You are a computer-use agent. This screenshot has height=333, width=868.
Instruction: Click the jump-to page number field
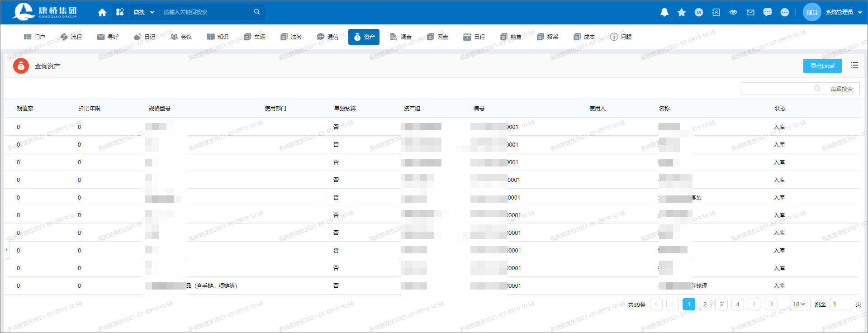pos(840,304)
